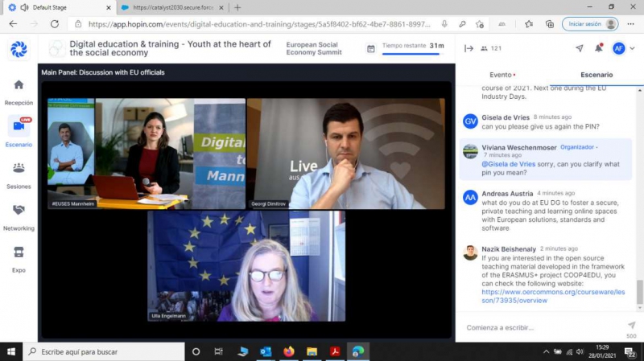Expand the profile menu chevron
The height and width of the screenshot is (361, 644).
(x=632, y=48)
